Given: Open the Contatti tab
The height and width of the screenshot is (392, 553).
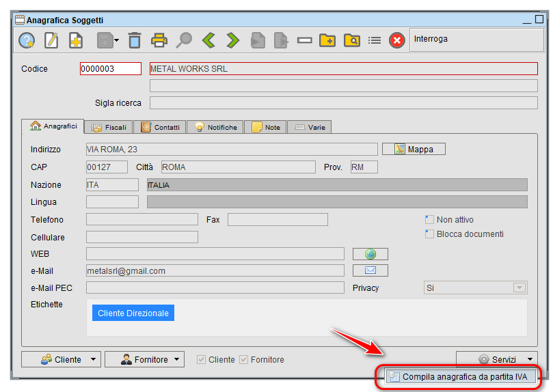Looking at the screenshot, I should click(x=161, y=127).
